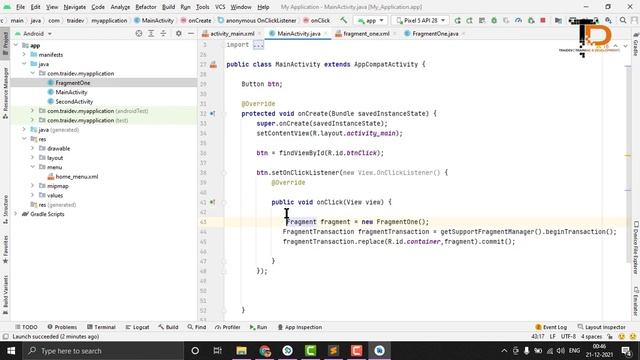Click the Make Project hammer icon
640x360 pixels.
pyautogui.click(x=344, y=20)
